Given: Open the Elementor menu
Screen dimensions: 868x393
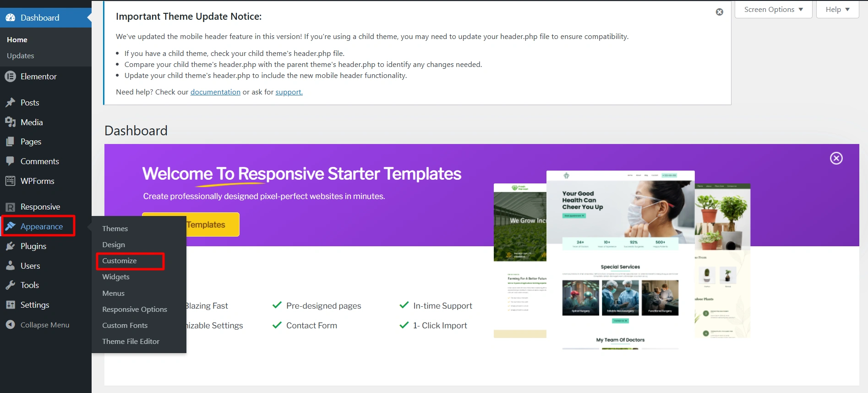Looking at the screenshot, I should tap(38, 77).
